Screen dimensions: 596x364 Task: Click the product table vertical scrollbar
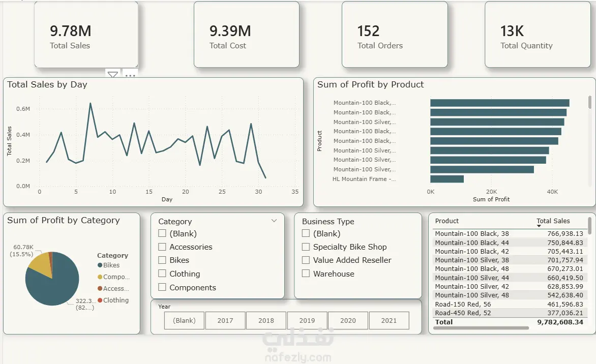[589, 226]
